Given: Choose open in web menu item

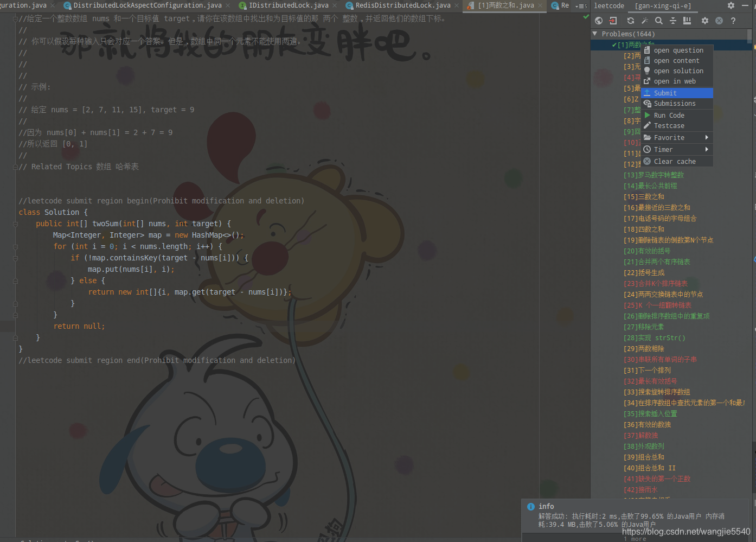Looking at the screenshot, I should point(677,81).
